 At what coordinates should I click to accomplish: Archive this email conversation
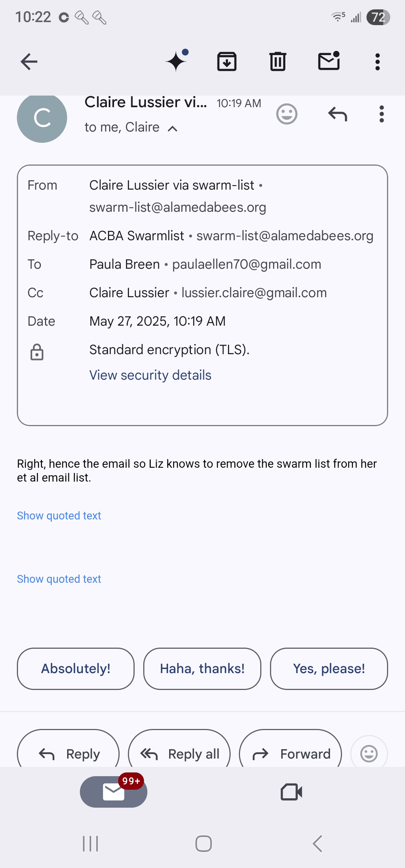(227, 62)
